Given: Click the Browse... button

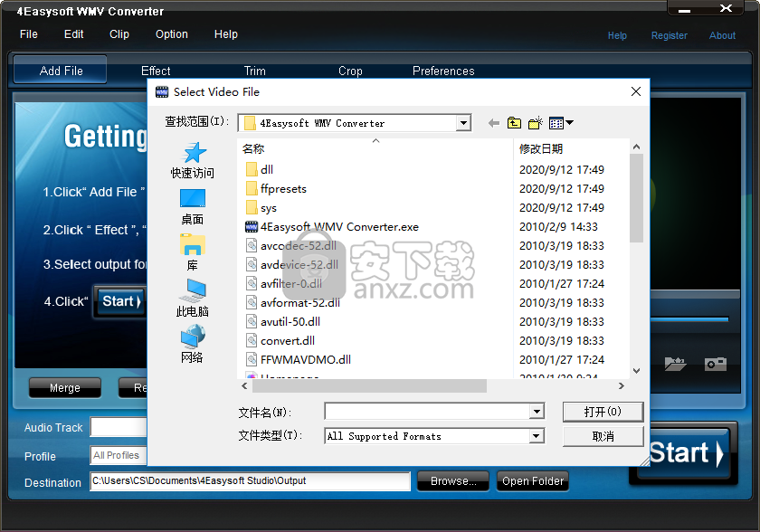Looking at the screenshot, I should [x=453, y=481].
